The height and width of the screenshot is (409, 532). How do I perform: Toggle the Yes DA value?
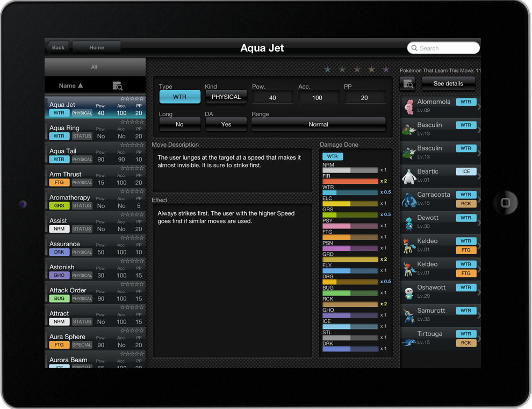point(226,124)
